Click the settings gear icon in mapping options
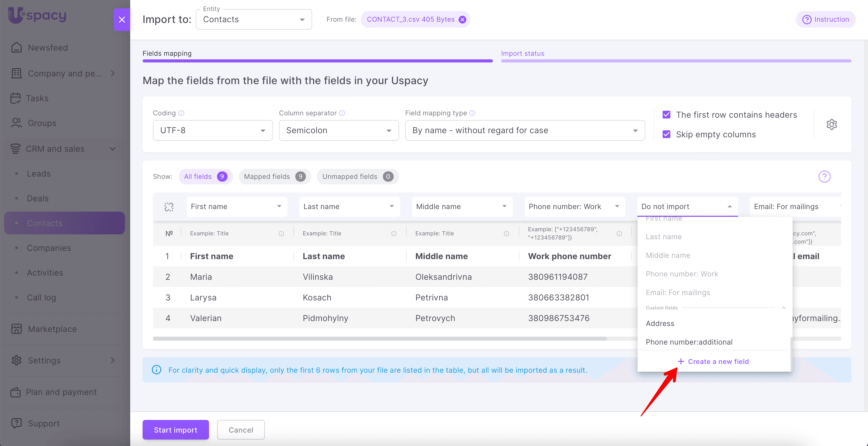Screen dimensions: 868x446 pos(831,125)
